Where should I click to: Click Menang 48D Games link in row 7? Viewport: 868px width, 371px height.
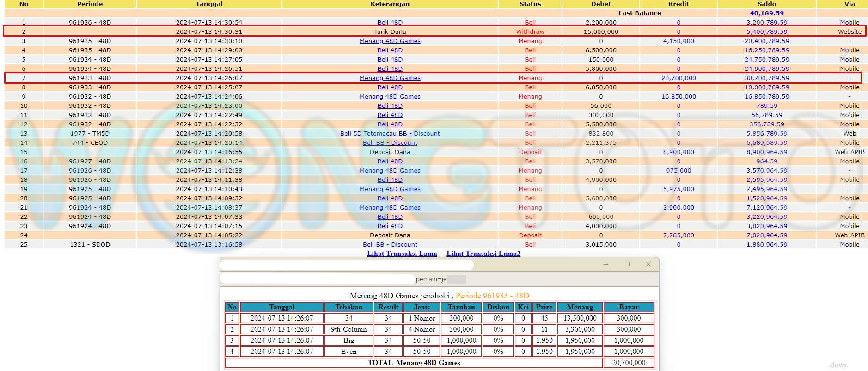(390, 78)
